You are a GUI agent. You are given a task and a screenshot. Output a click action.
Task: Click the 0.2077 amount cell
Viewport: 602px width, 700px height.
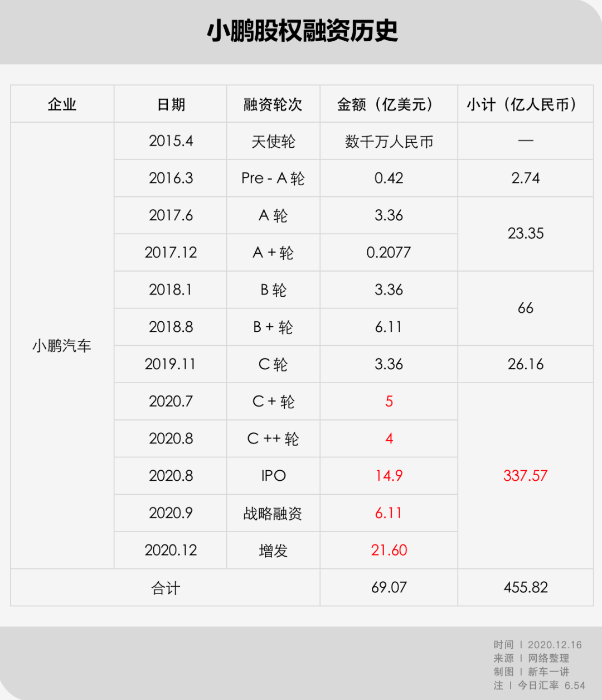pos(389,253)
